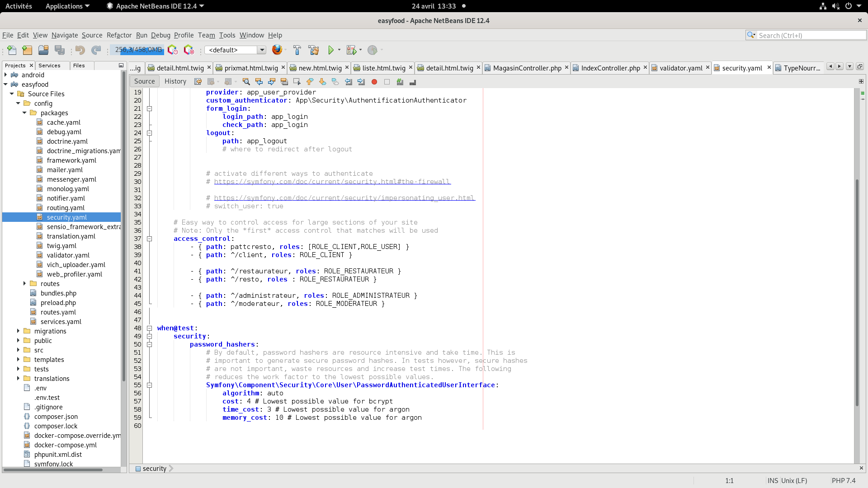Click the New Project toolbar icon
868x488 pixels.
[x=27, y=50]
